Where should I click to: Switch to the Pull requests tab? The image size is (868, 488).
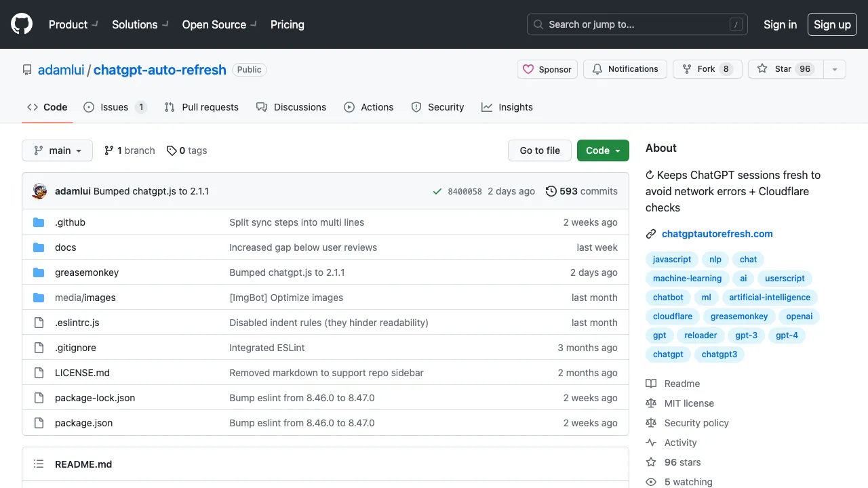202,107
